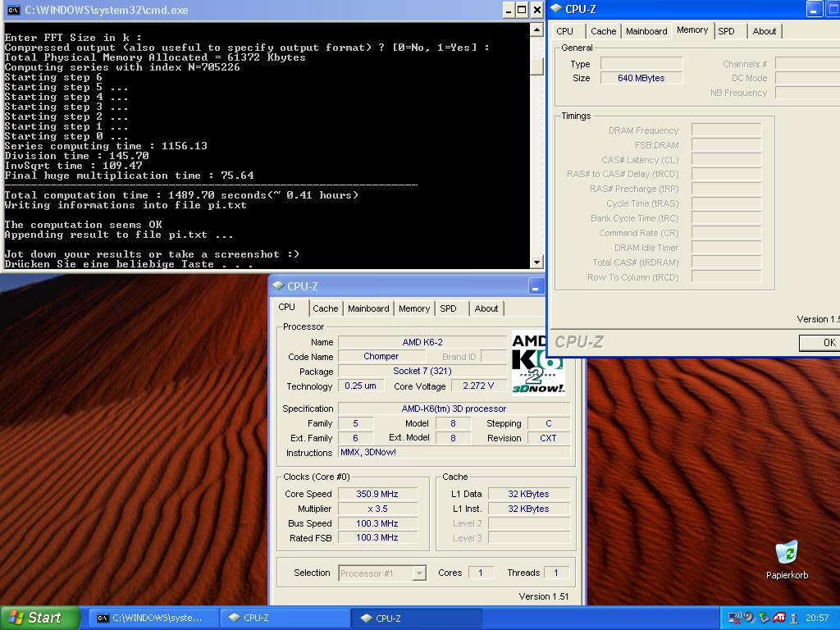Minimize the CPU-Z memory window
840x630 pixels.
click(815, 8)
